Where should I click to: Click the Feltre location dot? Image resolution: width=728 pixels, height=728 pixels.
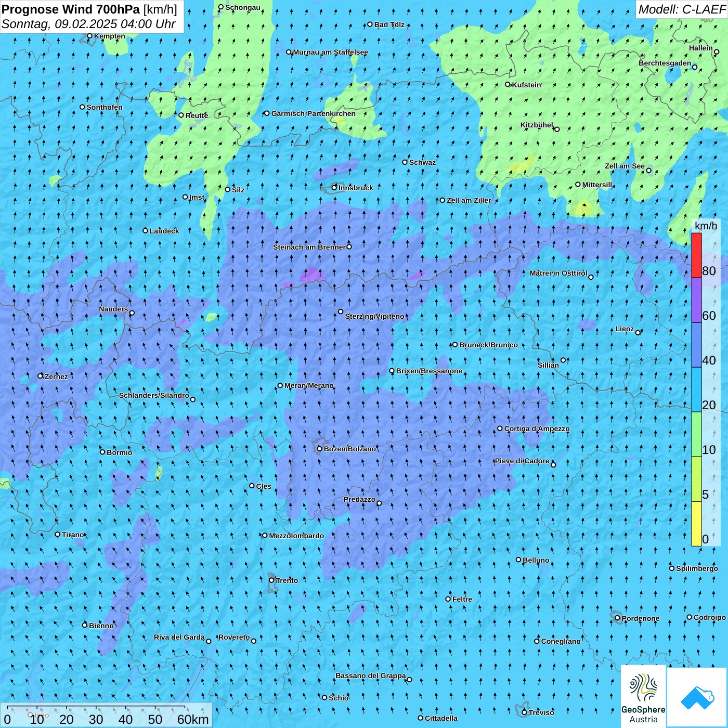[448, 599]
